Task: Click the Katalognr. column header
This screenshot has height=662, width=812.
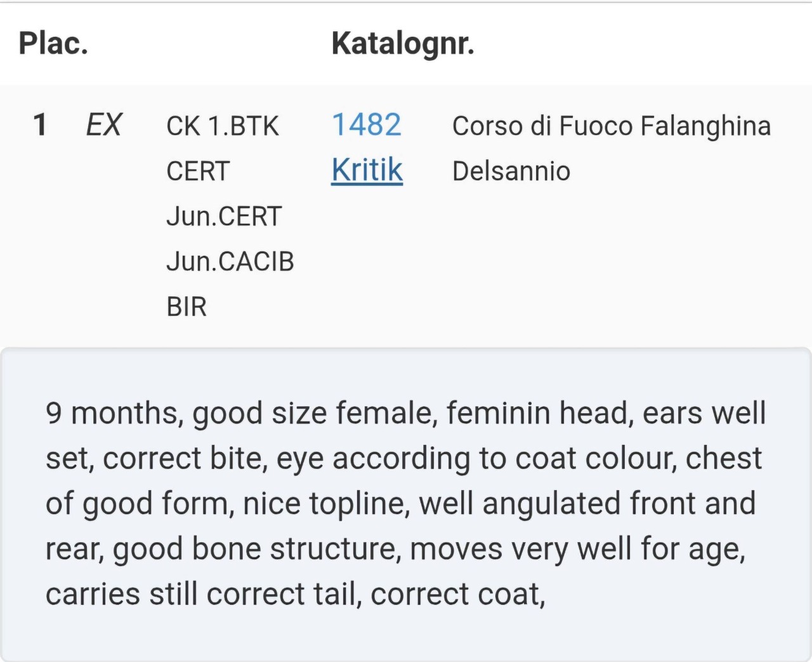Action: (402, 43)
